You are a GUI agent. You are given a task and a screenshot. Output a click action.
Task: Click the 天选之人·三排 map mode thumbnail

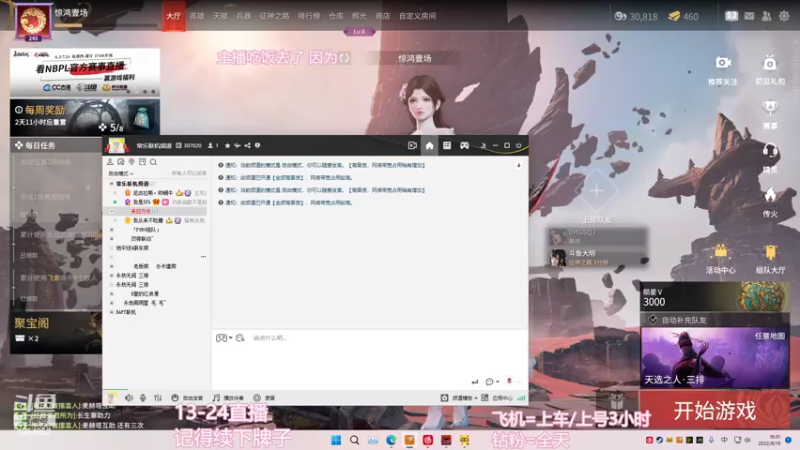(x=715, y=358)
